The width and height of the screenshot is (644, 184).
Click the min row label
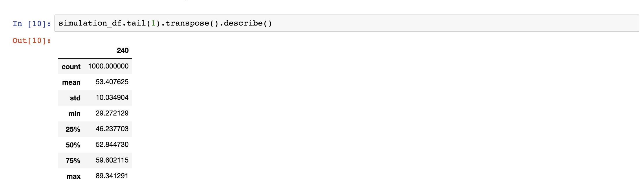pos(74,114)
